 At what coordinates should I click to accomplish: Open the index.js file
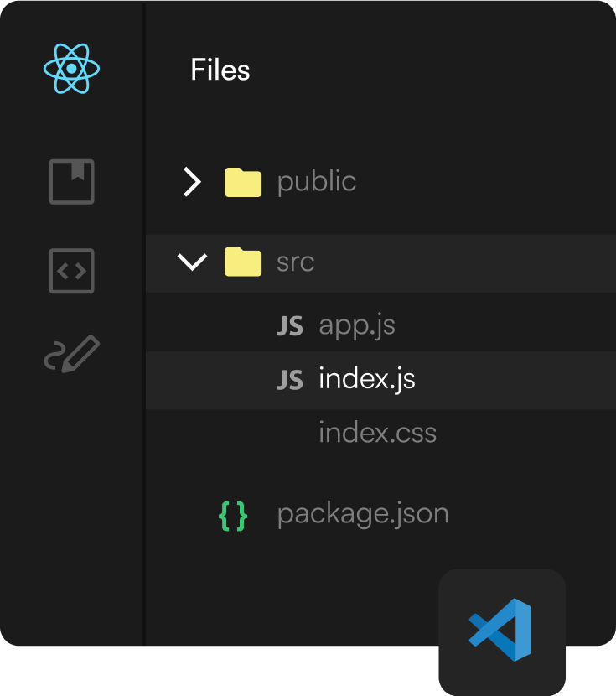coord(366,380)
